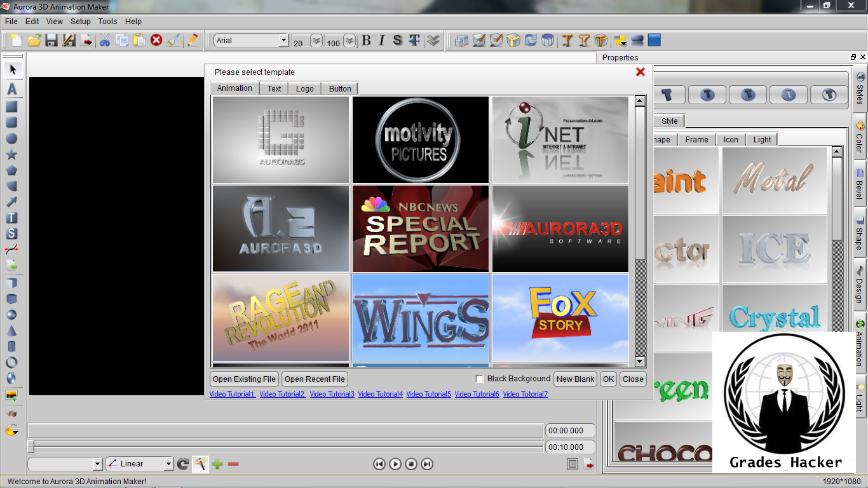The width and height of the screenshot is (868, 488).
Task: Click the New file icon
Action: [x=16, y=41]
